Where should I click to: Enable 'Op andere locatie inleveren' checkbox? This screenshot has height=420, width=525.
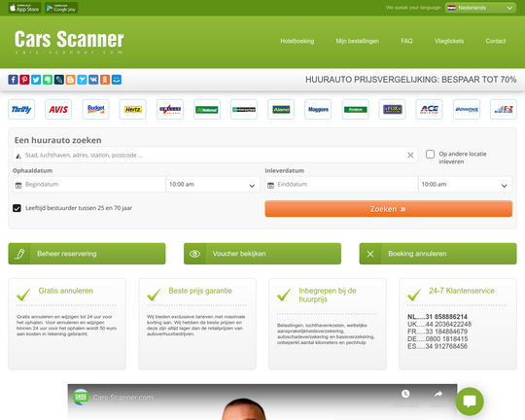431,154
